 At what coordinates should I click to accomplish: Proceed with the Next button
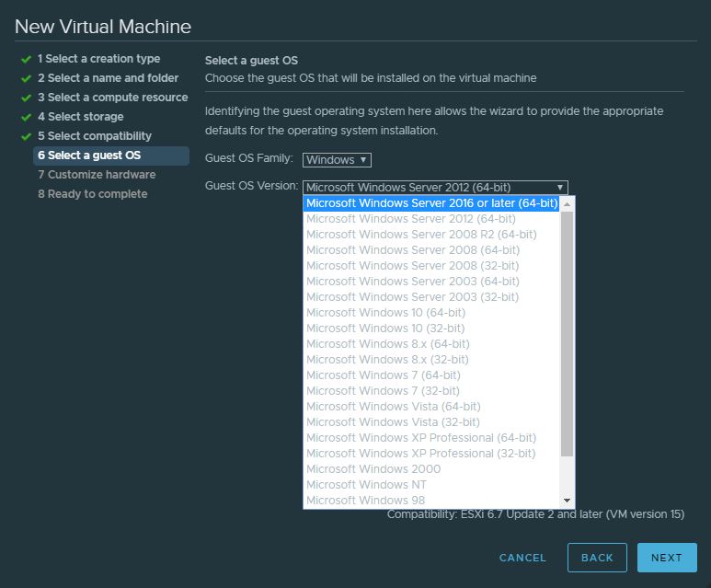tap(667, 558)
